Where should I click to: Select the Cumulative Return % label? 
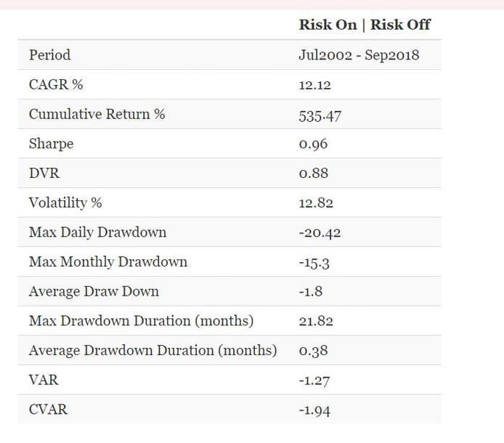click(x=97, y=114)
